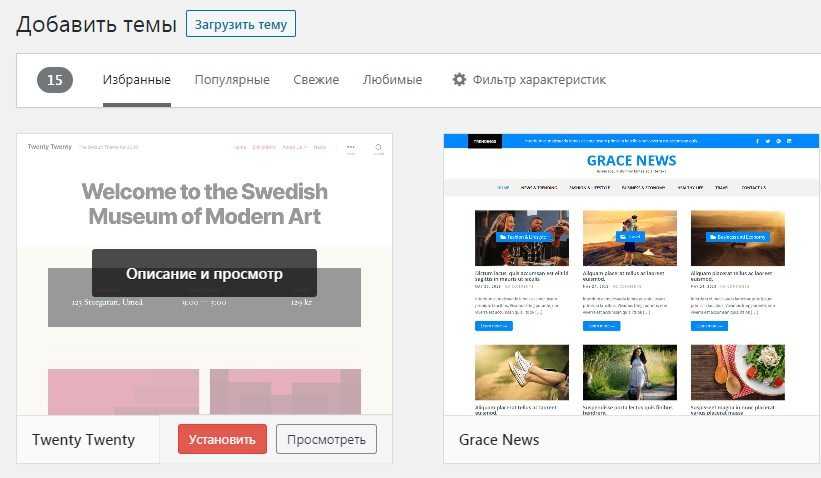The width and height of the screenshot is (821, 478).
Task: Open the Загрузить тему upload button
Action: [x=241, y=24]
